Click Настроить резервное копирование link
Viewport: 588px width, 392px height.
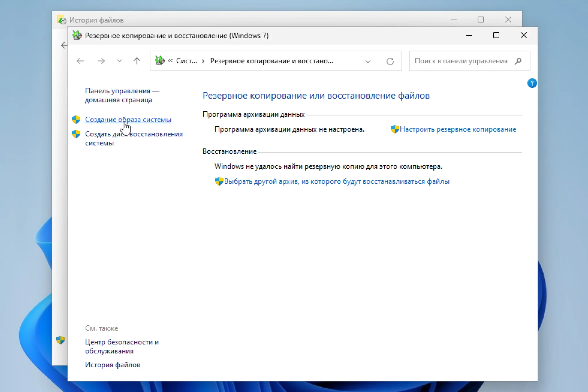click(x=458, y=129)
